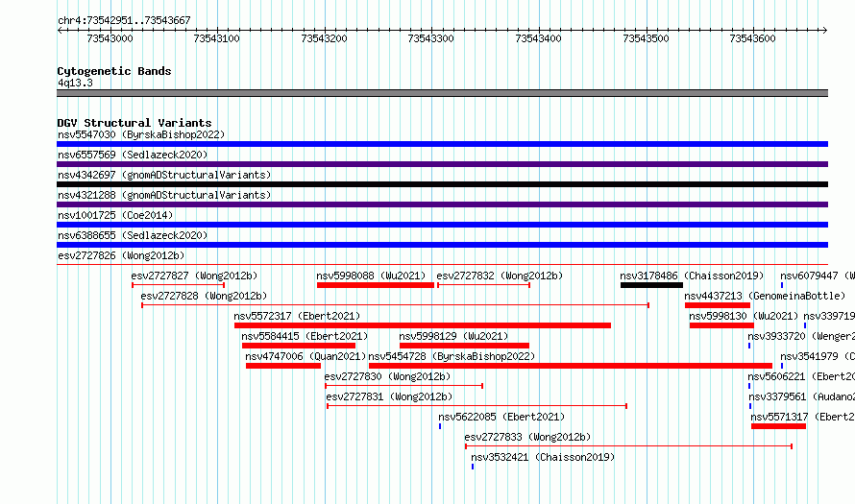
Task: Click the gray 4q13.3 cytogenetic band bar
Action: click(442, 93)
